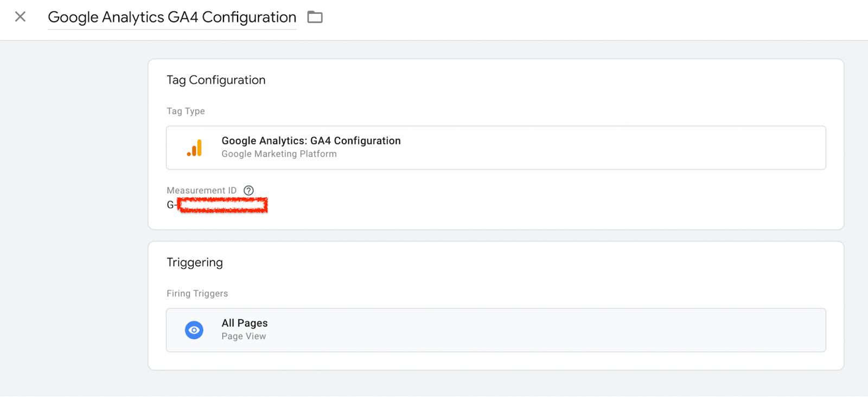Click the blue eye Page View trigger icon
The height and width of the screenshot is (397, 868).
click(194, 330)
